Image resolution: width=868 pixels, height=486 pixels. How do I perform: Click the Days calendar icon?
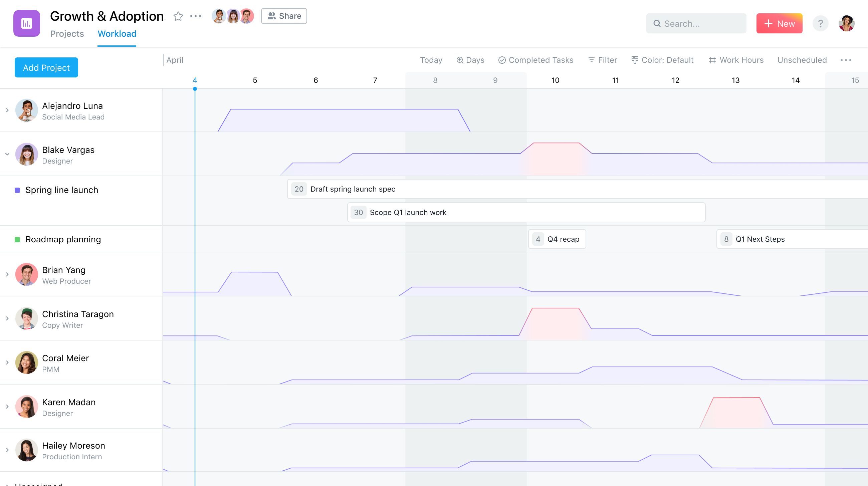click(459, 60)
